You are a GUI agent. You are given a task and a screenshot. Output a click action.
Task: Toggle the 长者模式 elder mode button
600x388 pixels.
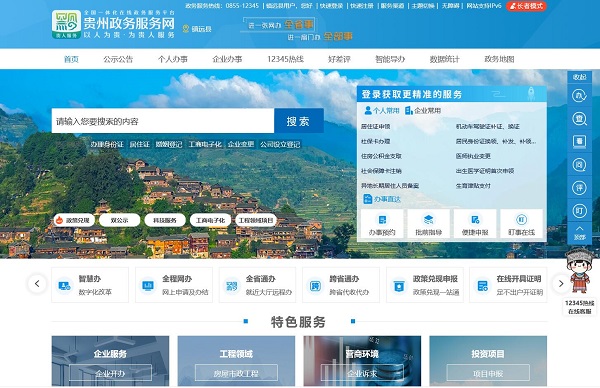526,6
